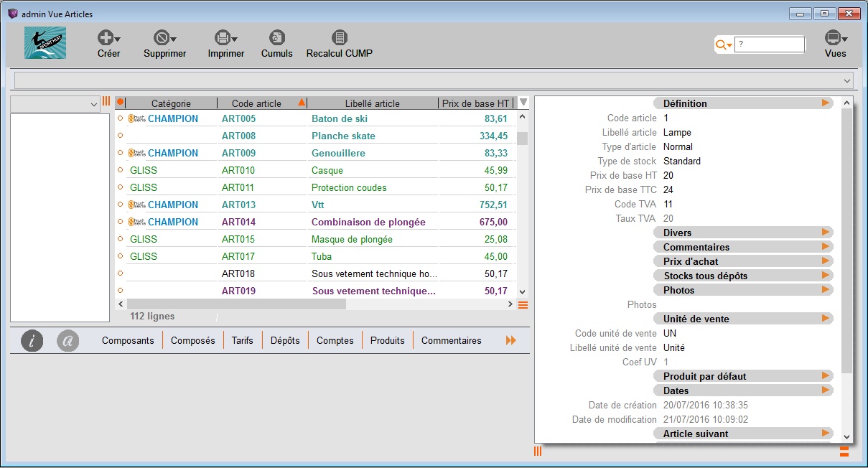Click the table scroll right arrow
This screenshot has width=868, height=468.
coord(510,304)
